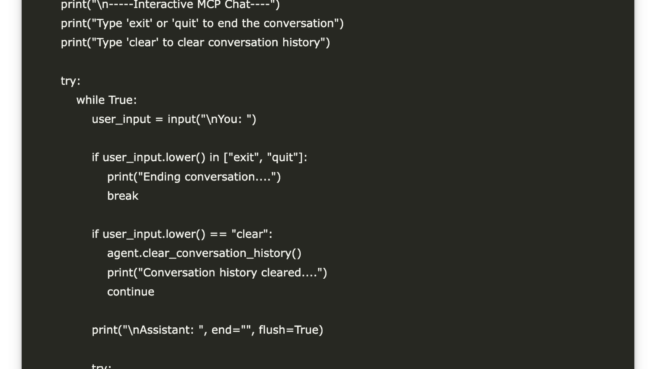Click the 'break' keyword

pos(123,196)
